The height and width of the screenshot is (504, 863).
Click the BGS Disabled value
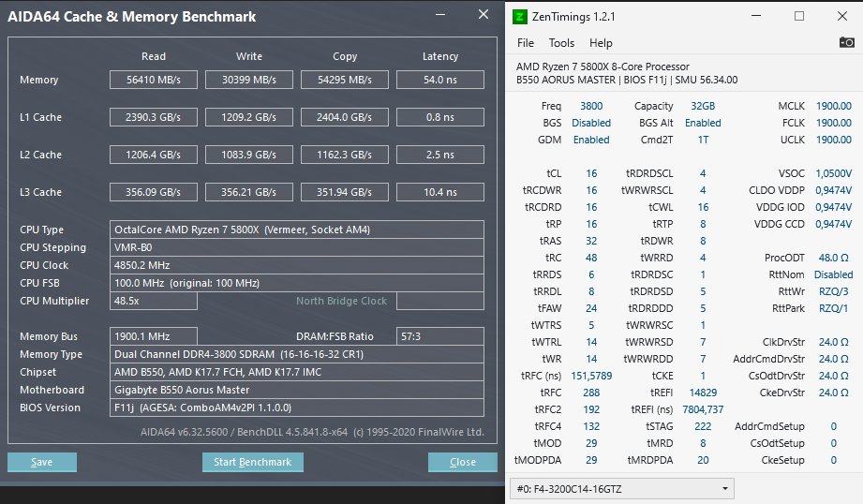tap(591, 123)
